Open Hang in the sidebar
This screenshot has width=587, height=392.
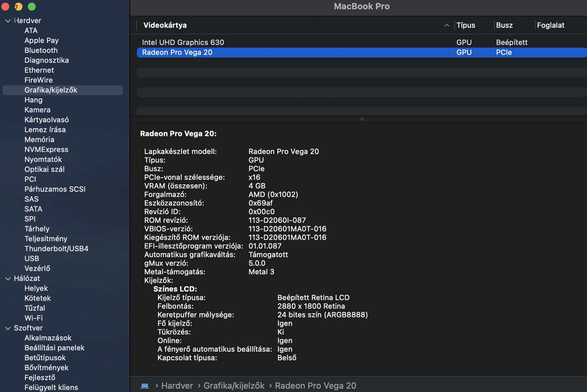(33, 100)
